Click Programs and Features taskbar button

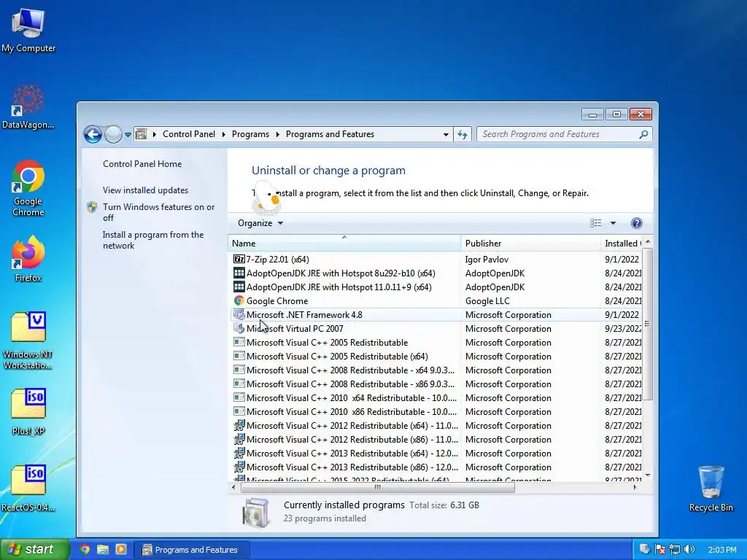click(x=190, y=550)
